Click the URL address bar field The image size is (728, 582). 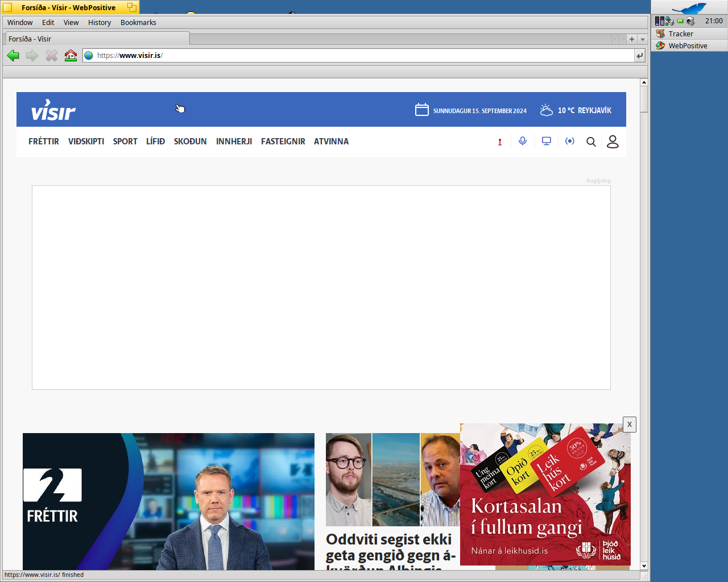(364, 56)
